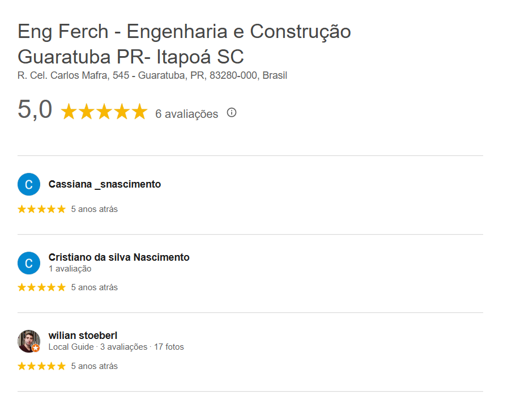Image resolution: width=516 pixels, height=420 pixels.
Task: Select the R. Cel. Carlos Mafra address
Action: 152,75
